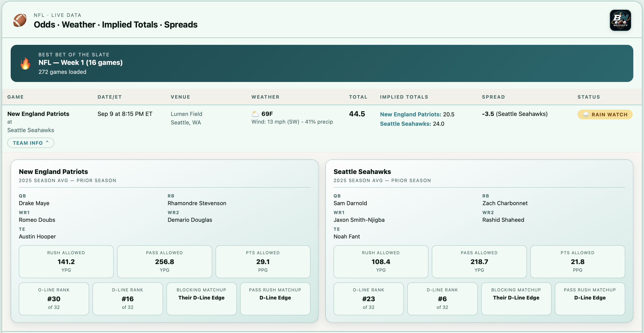The image size is (644, 333).
Task: Click Seahawks PTS ALLOWED 21.8 tile
Action: [578, 261]
